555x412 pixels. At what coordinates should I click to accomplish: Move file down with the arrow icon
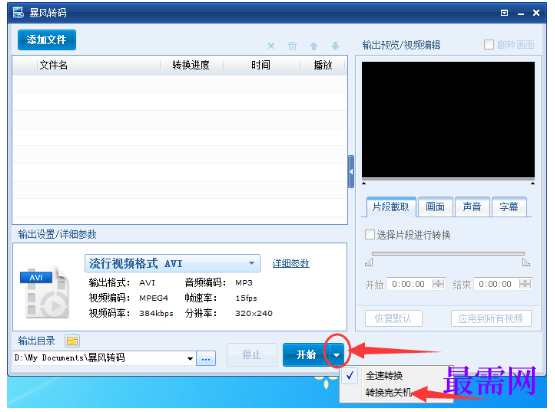point(335,46)
